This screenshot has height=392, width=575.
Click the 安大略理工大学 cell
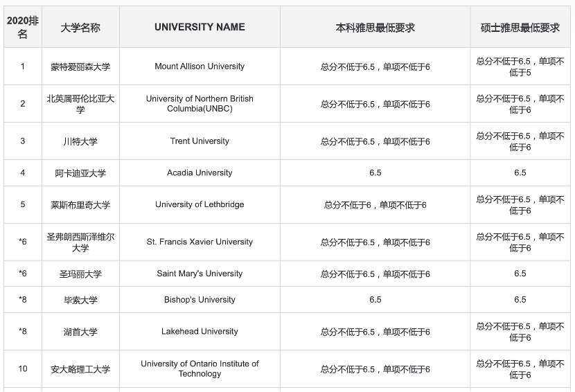80,369
